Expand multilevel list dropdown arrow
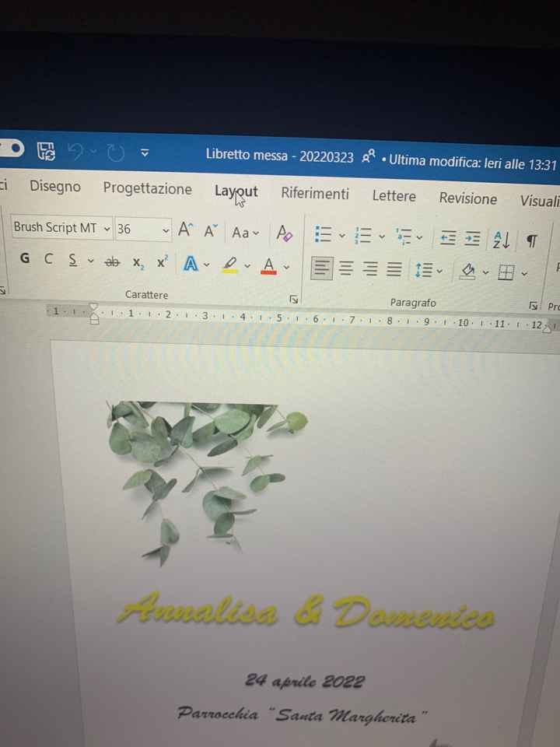Viewport: 560px width, 747px height. (419, 237)
